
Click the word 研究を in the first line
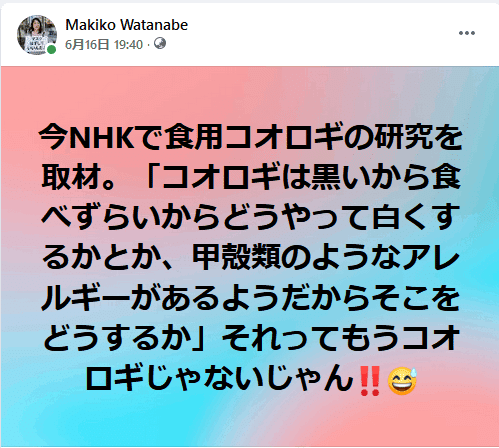[x=419, y=137]
